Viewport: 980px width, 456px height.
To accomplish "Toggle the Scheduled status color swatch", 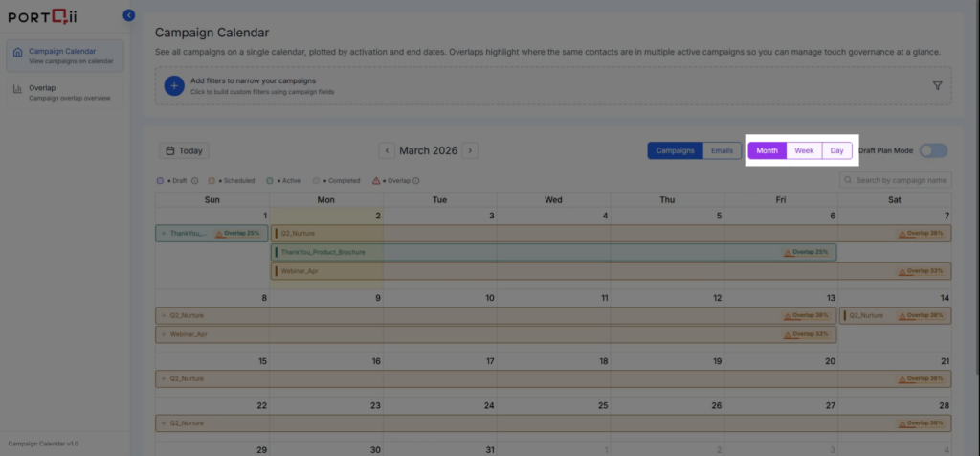I will coord(211,180).
